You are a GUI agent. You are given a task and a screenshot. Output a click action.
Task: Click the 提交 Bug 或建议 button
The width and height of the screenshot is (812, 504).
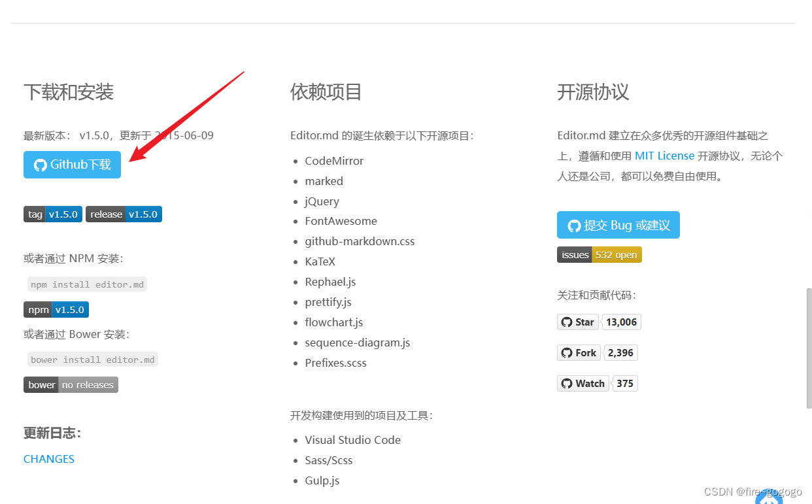point(618,225)
